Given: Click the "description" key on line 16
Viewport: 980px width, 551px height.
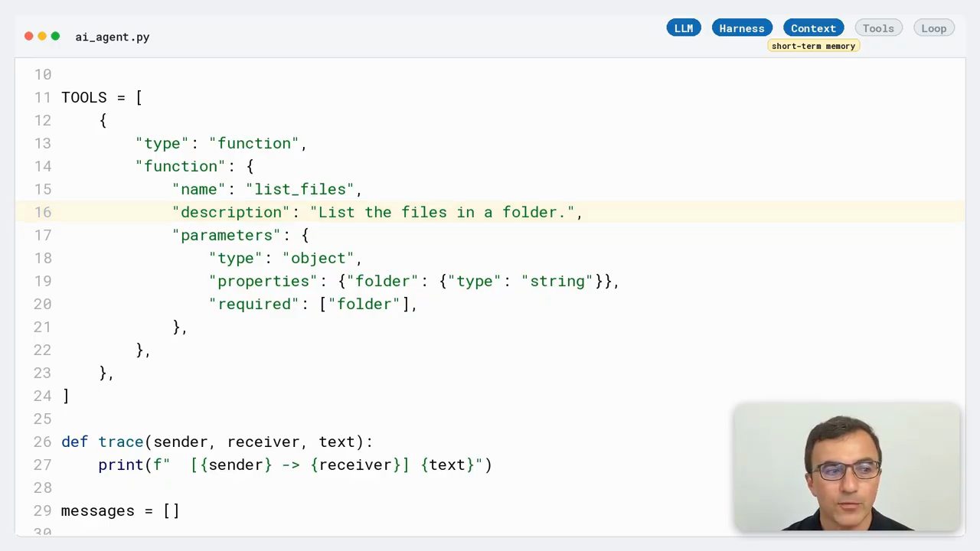Looking at the screenshot, I should 231,212.
